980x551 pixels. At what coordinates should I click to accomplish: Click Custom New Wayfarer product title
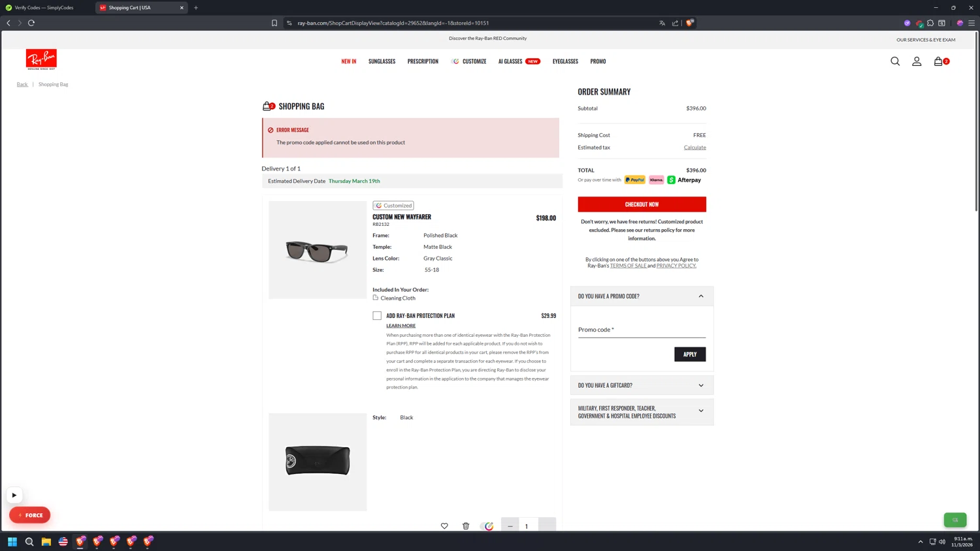(402, 217)
